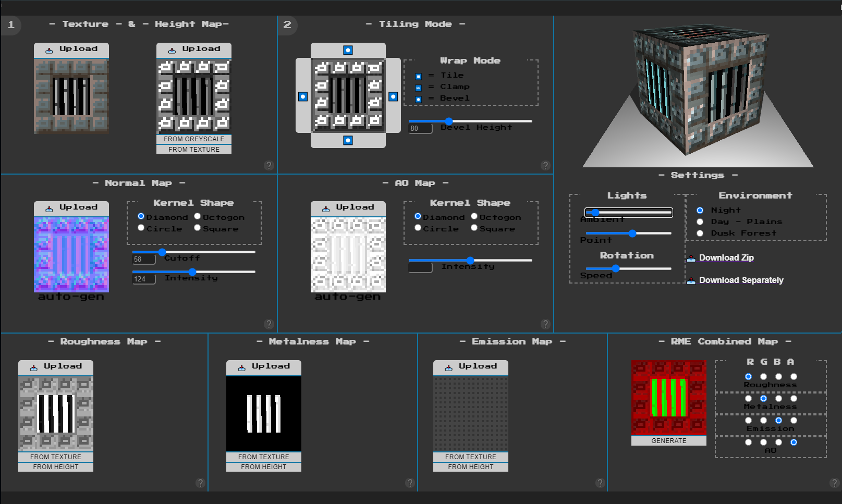Adjust the AO Map Intensity slider
Viewport: 842px width, 504px height.
click(x=470, y=260)
